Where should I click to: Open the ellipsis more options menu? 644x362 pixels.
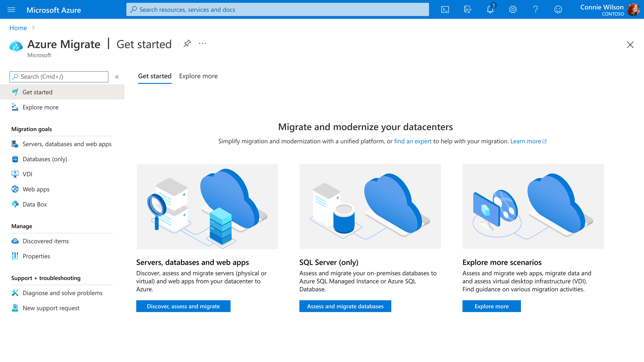click(202, 43)
